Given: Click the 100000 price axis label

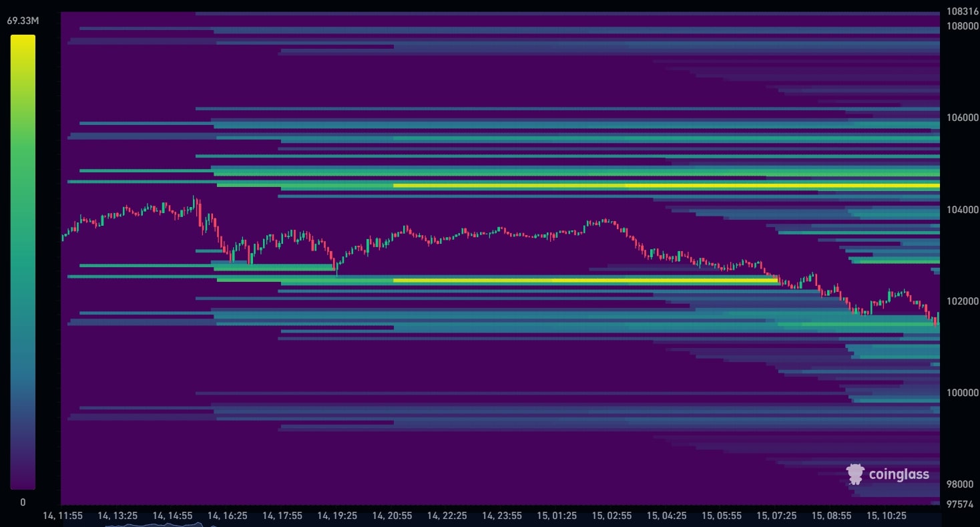Looking at the screenshot, I should point(963,393).
